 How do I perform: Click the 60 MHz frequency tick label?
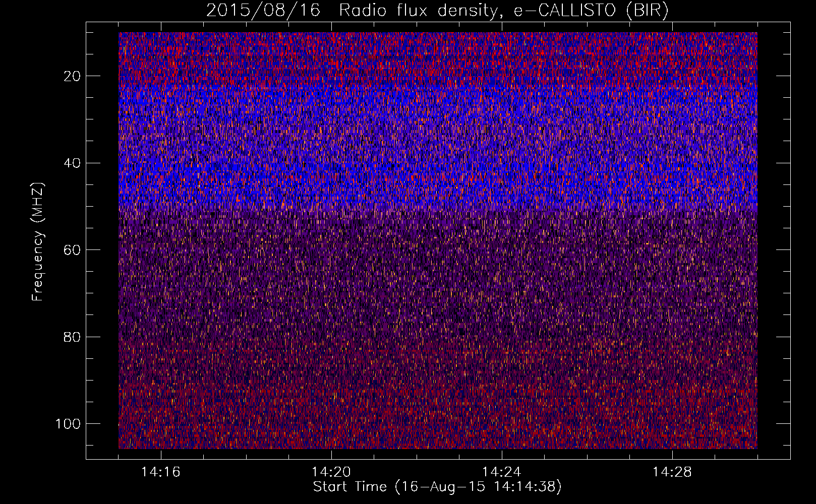click(x=73, y=250)
